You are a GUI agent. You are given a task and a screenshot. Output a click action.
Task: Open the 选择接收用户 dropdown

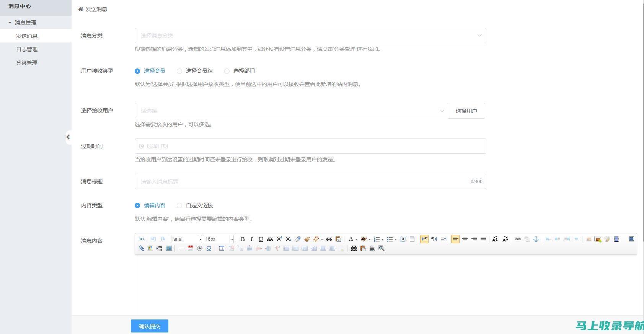click(291, 111)
